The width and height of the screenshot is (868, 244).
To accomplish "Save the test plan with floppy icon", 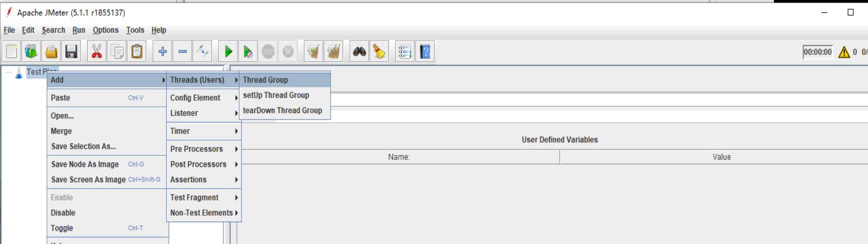I will [71, 52].
